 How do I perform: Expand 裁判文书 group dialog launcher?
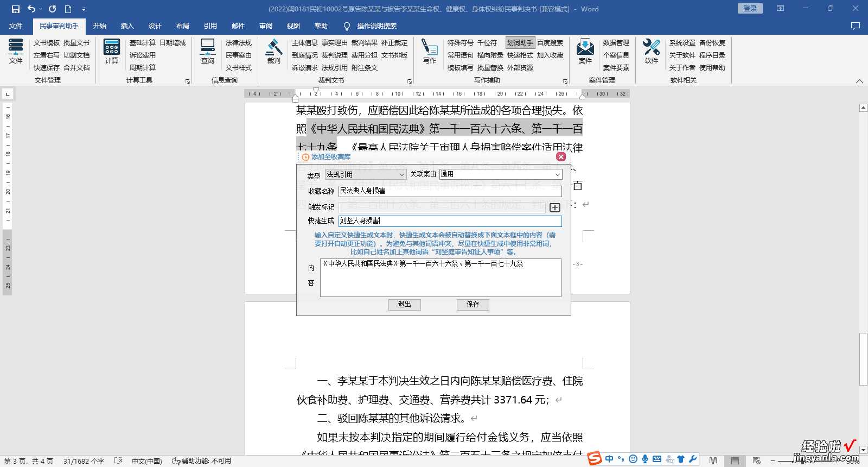(410, 81)
